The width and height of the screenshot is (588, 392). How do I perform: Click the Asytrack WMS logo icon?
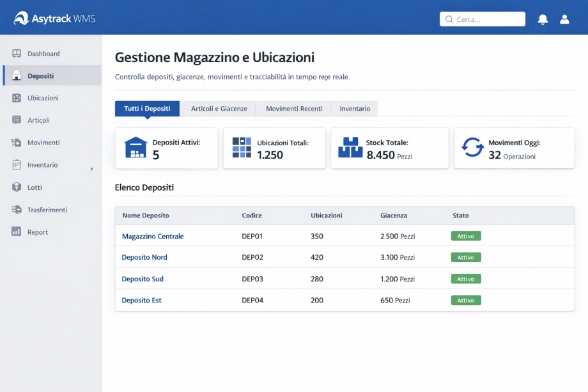[21, 19]
